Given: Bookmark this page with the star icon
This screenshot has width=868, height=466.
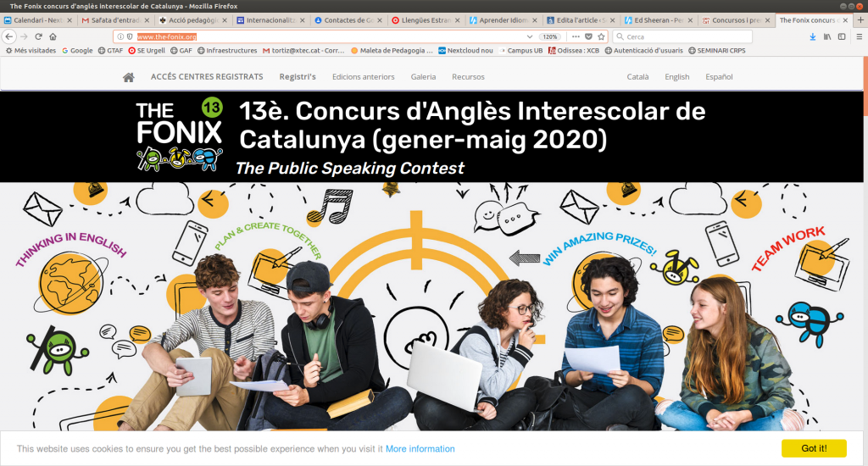Looking at the screenshot, I should tap(601, 36).
